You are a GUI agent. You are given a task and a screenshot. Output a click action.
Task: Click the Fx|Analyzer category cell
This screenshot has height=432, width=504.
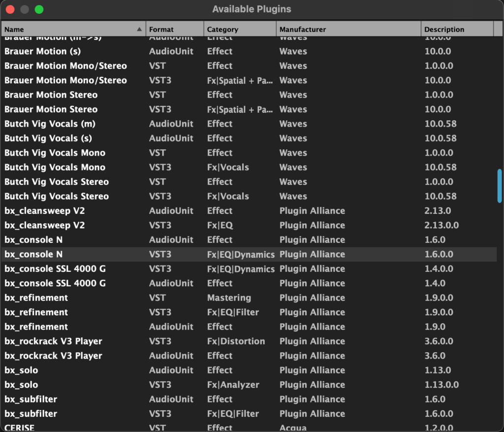click(233, 385)
